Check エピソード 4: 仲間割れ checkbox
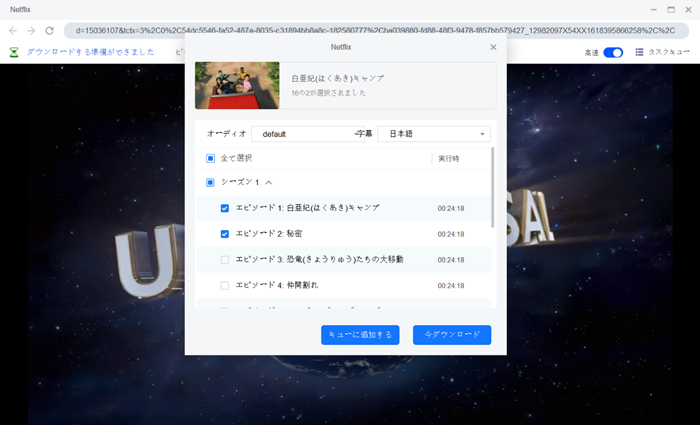 [225, 285]
